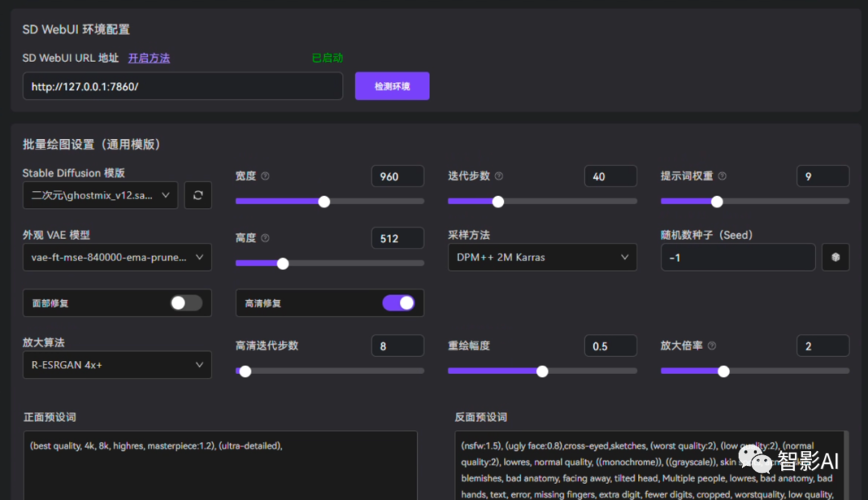Click inside the 反面预设词 text area
The image size is (868, 500).
click(x=651, y=465)
